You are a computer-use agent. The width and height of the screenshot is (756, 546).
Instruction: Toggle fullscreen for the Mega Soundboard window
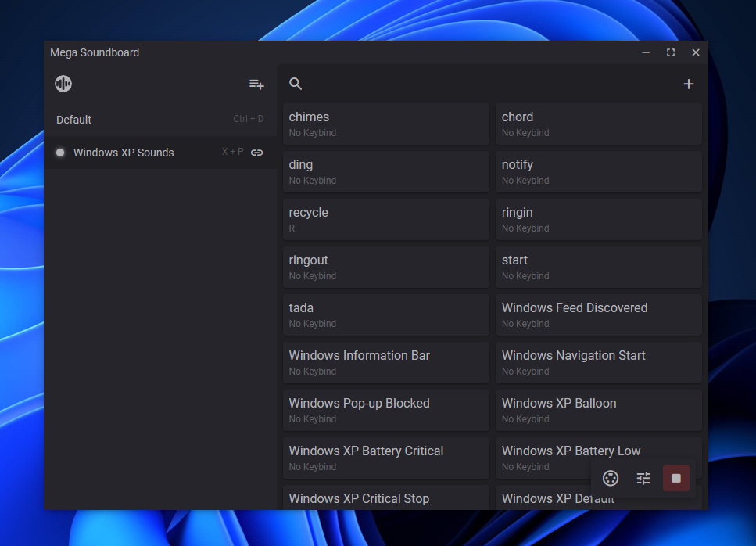(670, 52)
